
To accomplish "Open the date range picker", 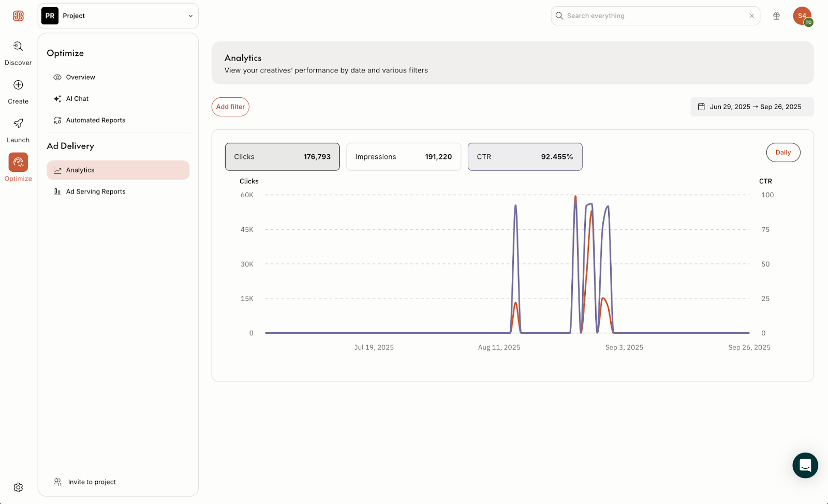I will (x=751, y=107).
